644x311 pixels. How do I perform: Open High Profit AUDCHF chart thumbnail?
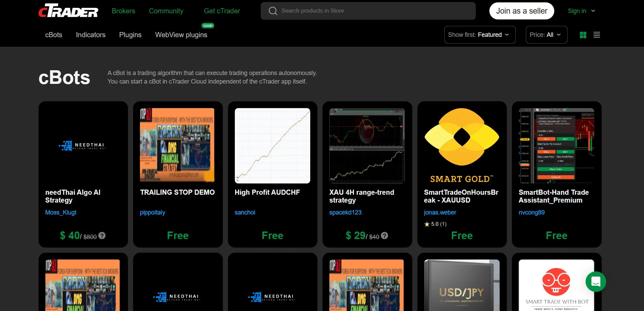point(272,146)
